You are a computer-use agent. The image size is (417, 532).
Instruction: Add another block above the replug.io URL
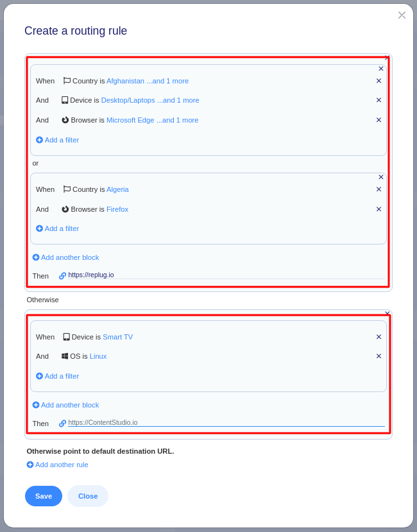(x=66, y=257)
